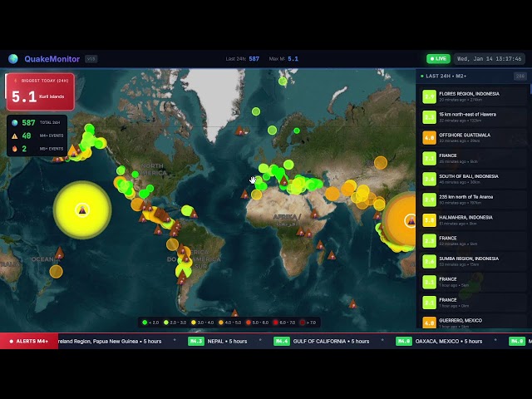Viewport: 532px width, 399px height.
Task: Select the Galapagos volcano marker
Action: [x=158, y=230]
